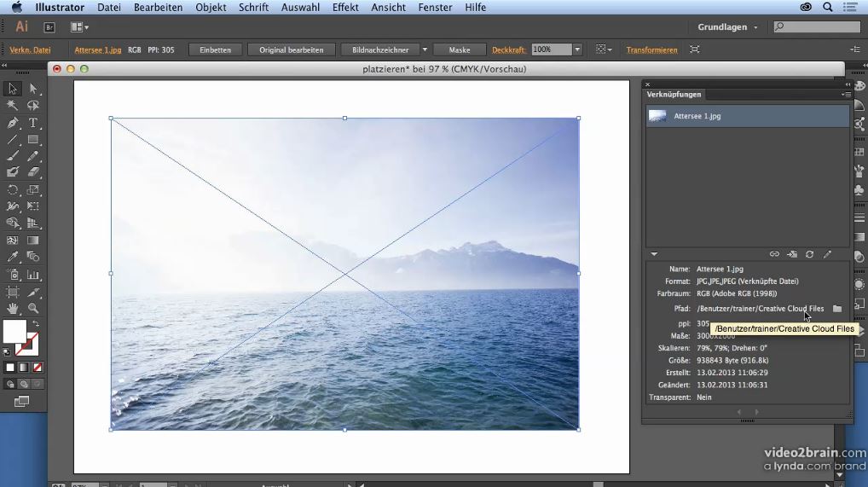This screenshot has height=487, width=868.
Task: Open arrange documents dropdown
Action: click(79, 27)
